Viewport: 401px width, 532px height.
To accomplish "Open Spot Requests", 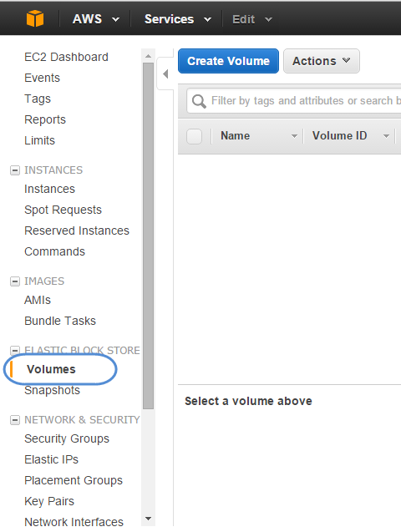I will point(63,210).
